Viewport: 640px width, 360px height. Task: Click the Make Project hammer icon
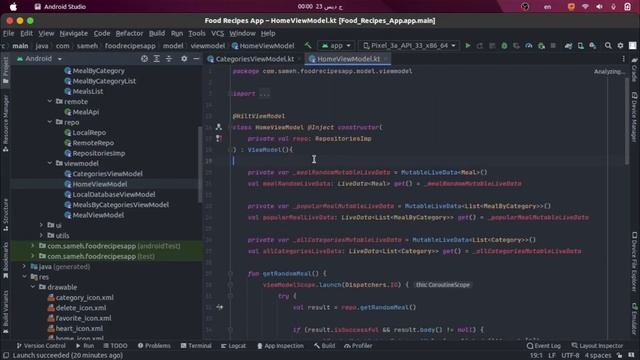tap(308, 46)
